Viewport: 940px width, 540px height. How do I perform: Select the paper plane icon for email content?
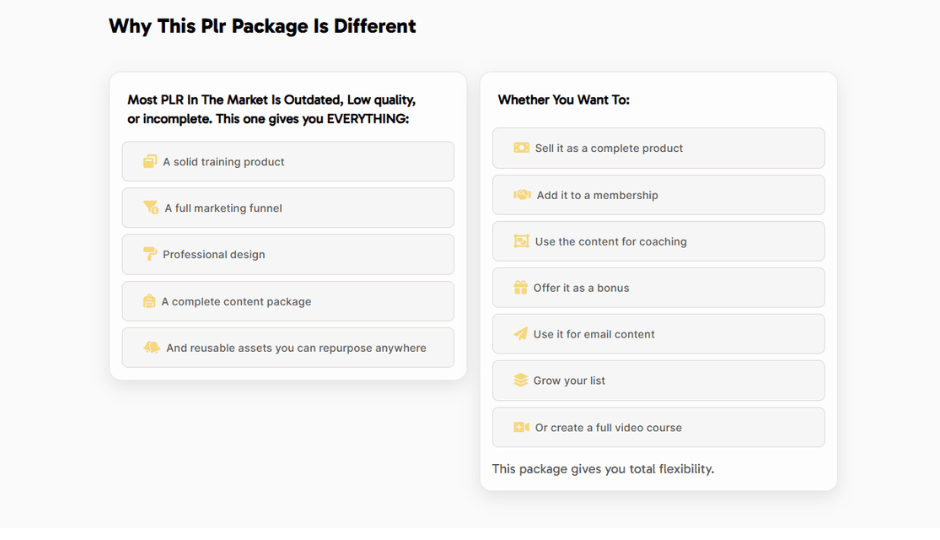[x=520, y=334]
